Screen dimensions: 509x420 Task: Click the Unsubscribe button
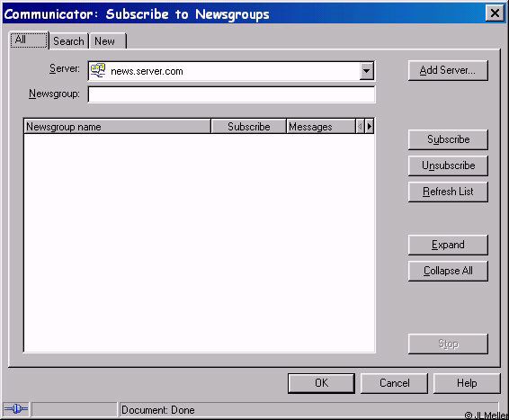(448, 165)
